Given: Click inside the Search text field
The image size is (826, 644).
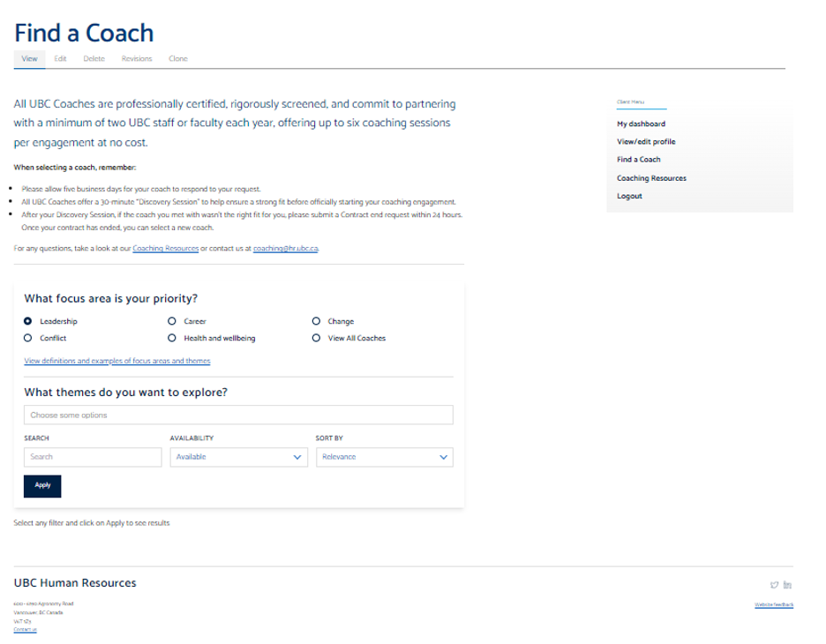Looking at the screenshot, I should click(x=93, y=457).
